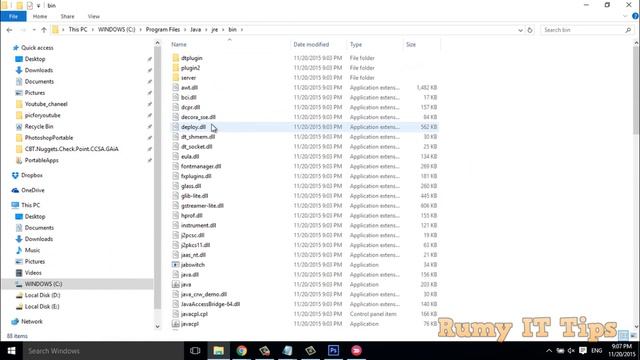640x360 pixels.
Task: Select the java application icon
Action: pos(176,284)
